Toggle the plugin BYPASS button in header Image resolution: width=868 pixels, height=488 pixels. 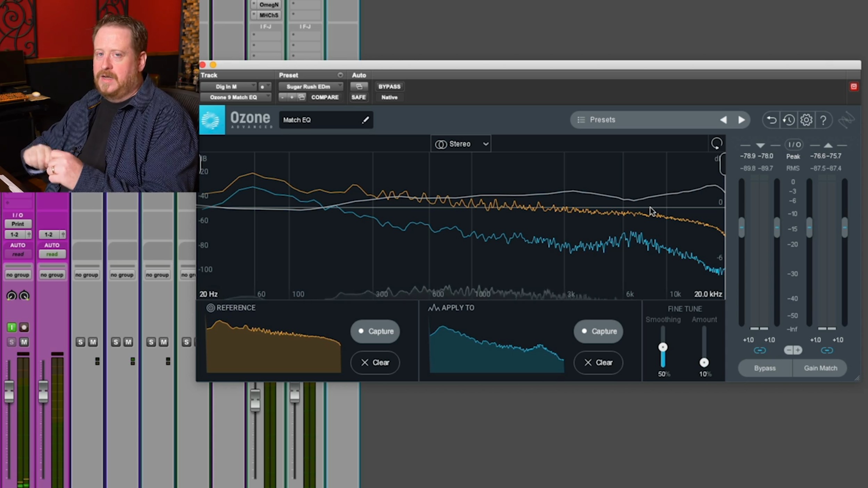click(x=389, y=86)
